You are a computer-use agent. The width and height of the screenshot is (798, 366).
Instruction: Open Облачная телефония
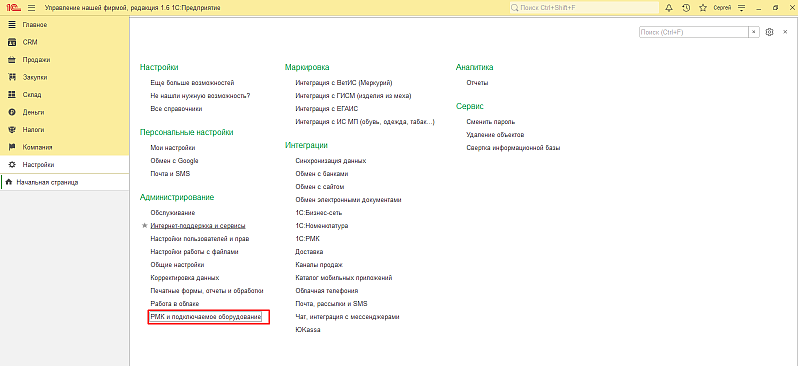pos(327,291)
